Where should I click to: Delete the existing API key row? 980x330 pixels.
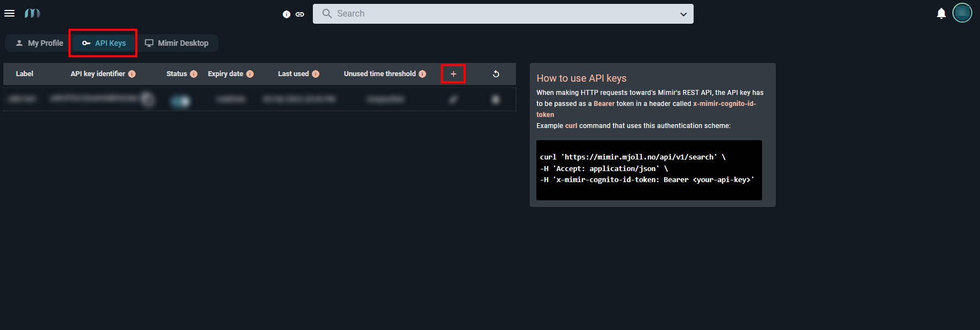pos(496,99)
